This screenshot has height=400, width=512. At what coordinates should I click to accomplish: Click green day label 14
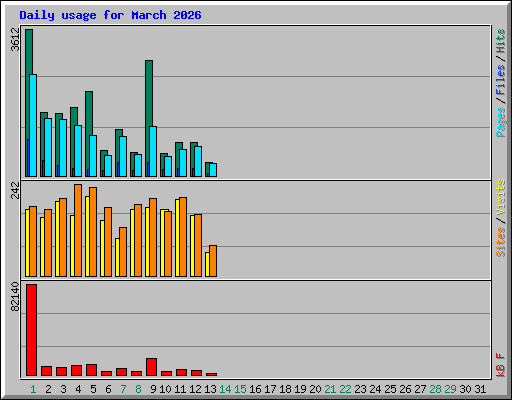point(225,389)
